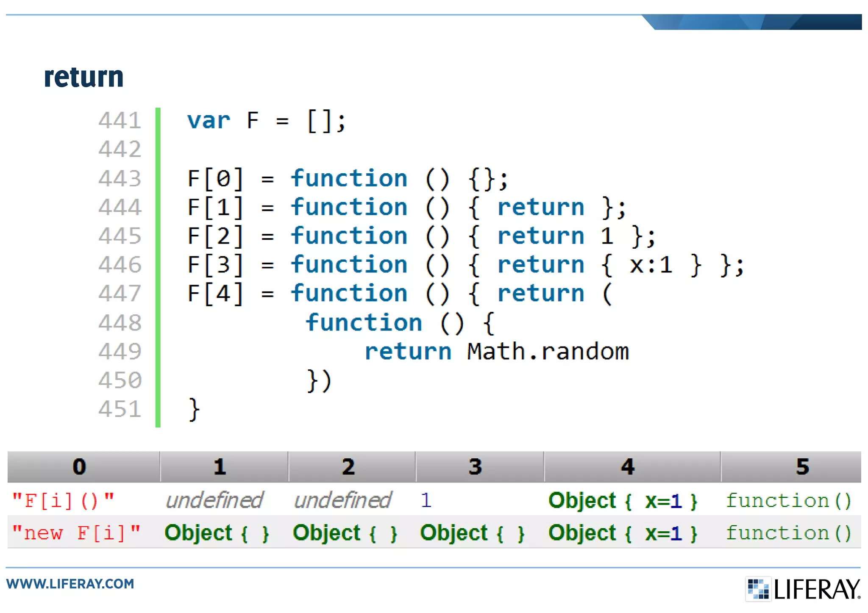Image resolution: width=868 pixels, height=613 pixels.
Task: Select column header 0 in results table
Action: 79,467
